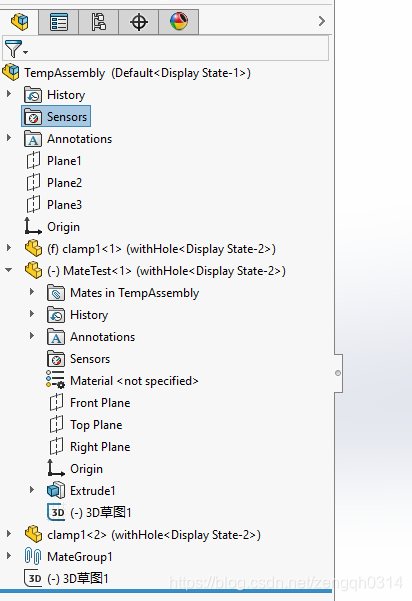The image size is (412, 601).
Task: Select the TempAssembly assembly icon
Action: [x=11, y=72]
